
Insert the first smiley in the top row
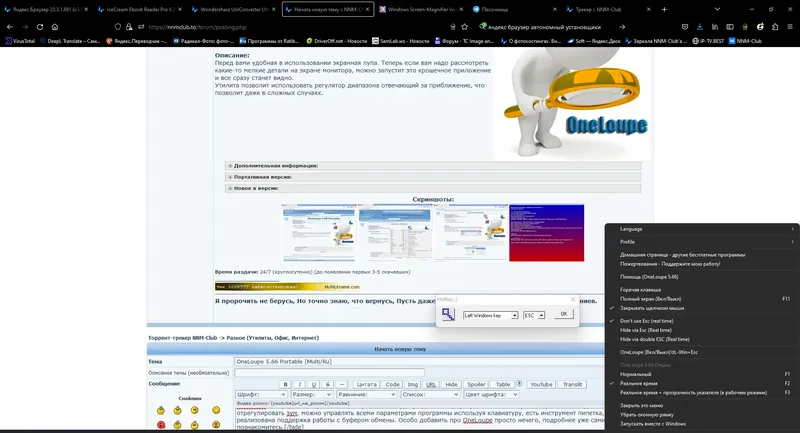tap(161, 410)
